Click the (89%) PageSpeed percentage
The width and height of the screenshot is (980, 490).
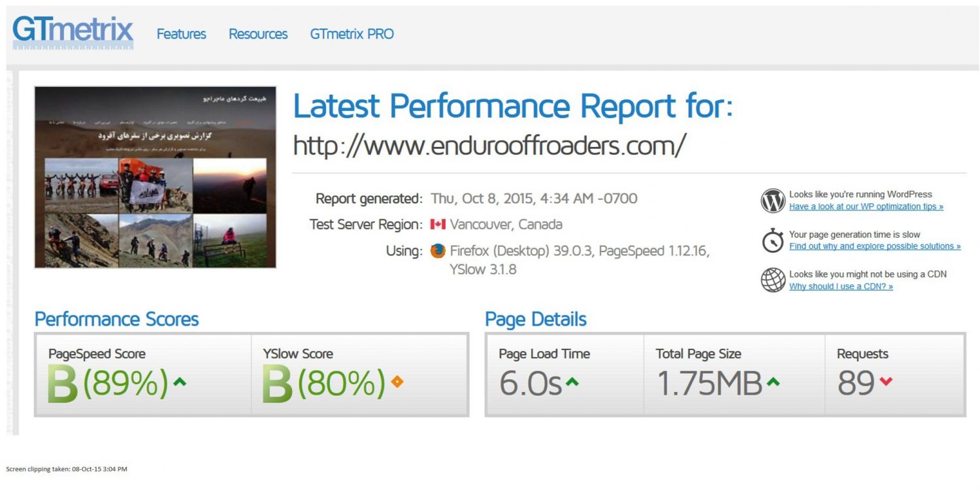[x=125, y=384]
